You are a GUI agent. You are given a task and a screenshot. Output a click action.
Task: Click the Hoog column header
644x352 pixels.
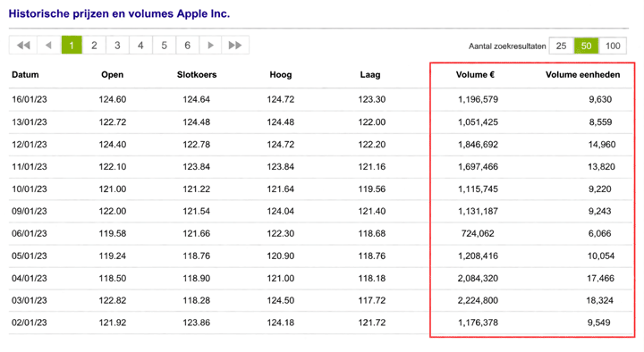point(281,75)
